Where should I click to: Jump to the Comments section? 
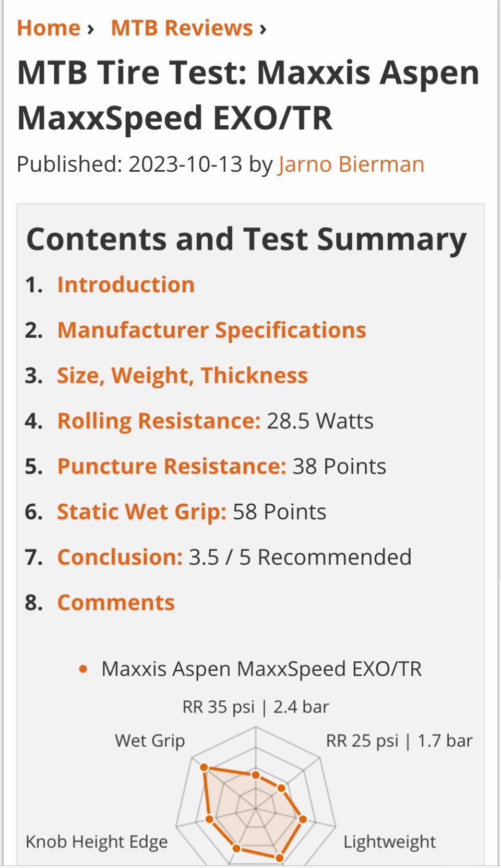click(116, 603)
